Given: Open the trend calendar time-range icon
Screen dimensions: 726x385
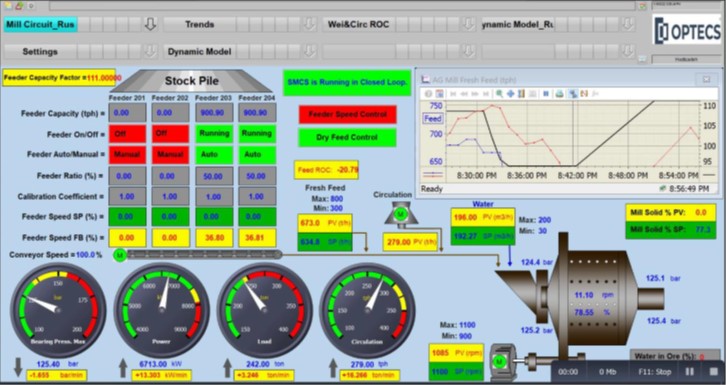Looking at the screenshot, I should (x=439, y=93).
